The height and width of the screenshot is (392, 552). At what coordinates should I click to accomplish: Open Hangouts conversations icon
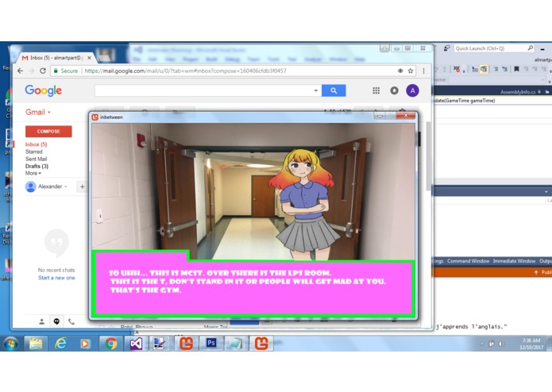[x=56, y=321]
